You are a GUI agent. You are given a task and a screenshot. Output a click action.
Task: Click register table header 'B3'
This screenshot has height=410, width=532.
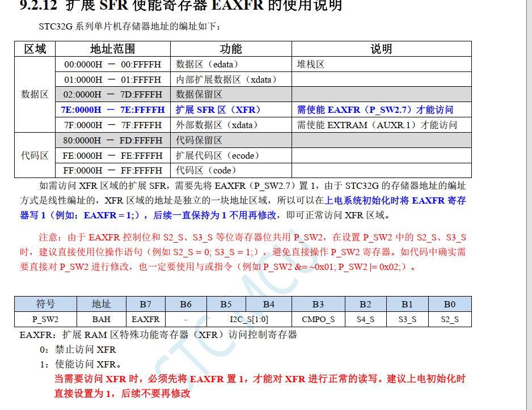pos(318,304)
